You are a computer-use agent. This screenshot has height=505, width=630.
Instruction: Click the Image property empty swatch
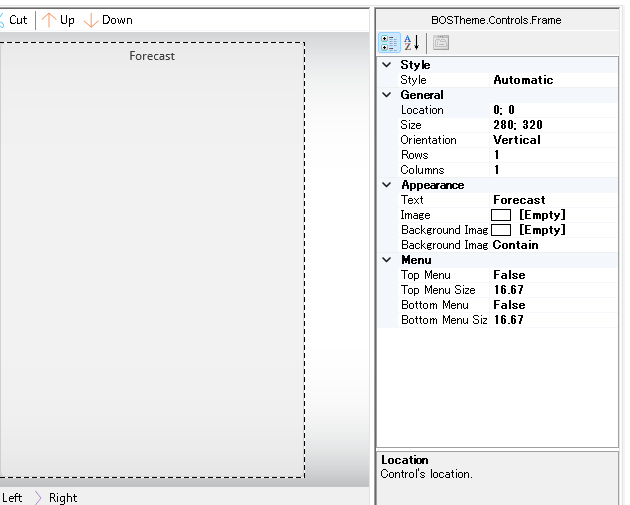click(501, 215)
